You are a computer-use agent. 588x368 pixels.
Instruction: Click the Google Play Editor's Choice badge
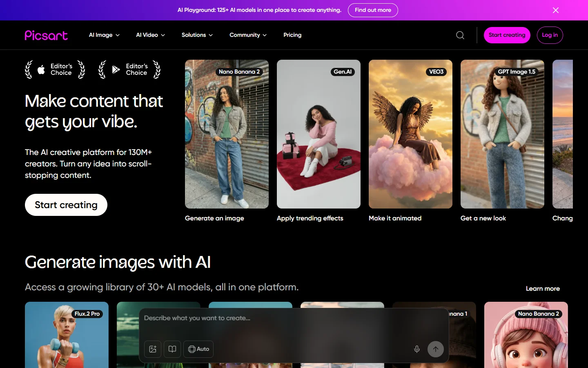(x=129, y=70)
